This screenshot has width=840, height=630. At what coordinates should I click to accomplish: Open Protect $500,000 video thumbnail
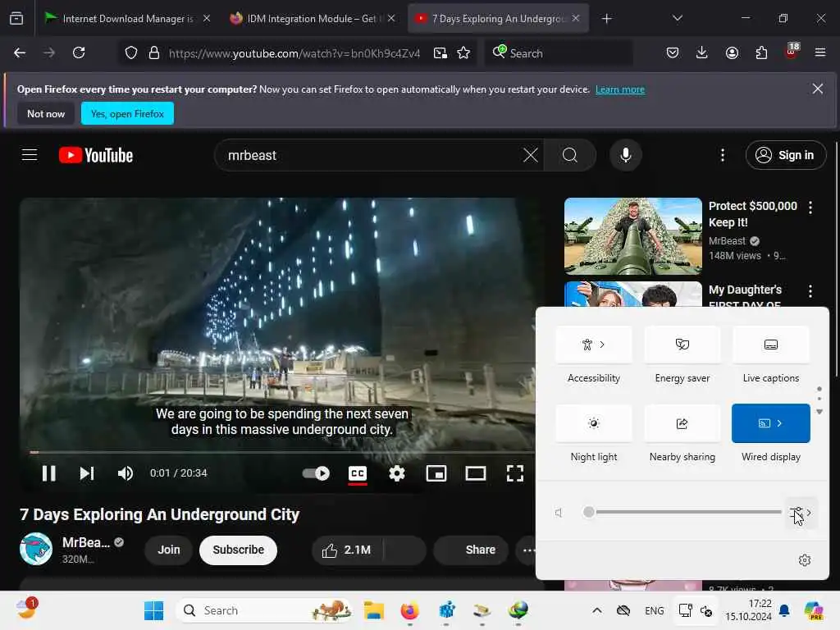632,236
